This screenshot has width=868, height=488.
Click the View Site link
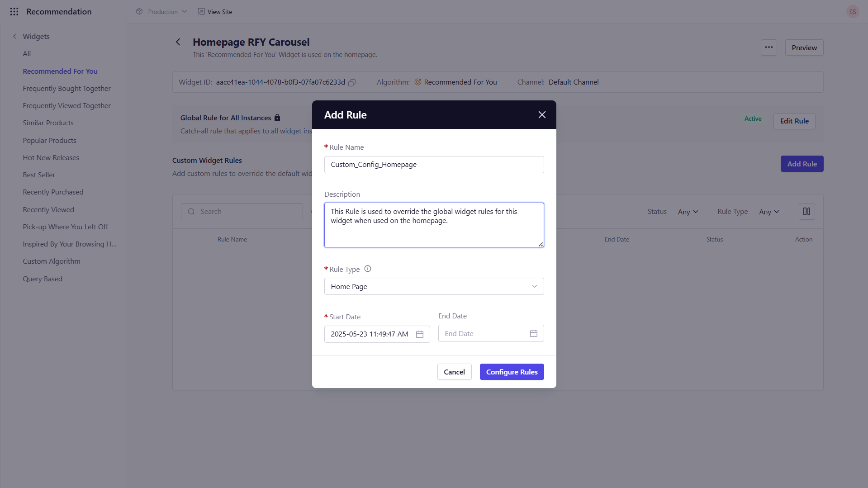coord(215,12)
